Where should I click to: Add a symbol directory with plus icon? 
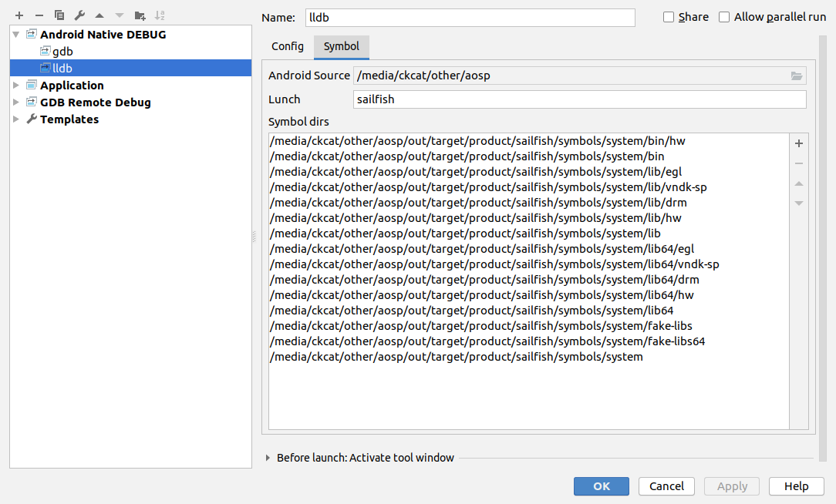799,143
